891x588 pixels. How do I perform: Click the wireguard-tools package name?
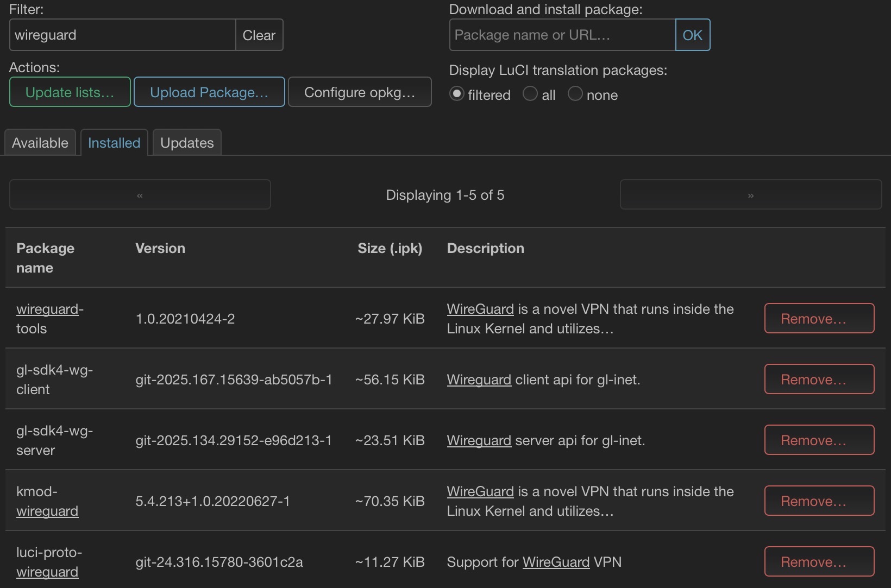[50, 319]
